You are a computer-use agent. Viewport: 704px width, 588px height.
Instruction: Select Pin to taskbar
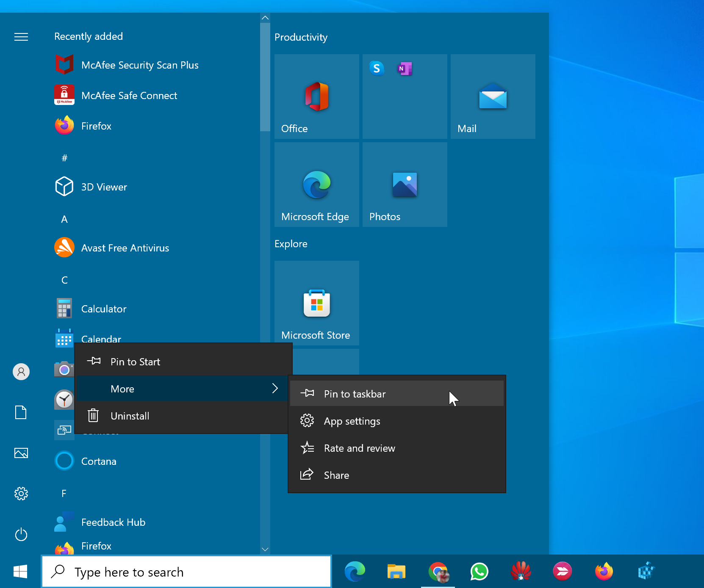[355, 394]
